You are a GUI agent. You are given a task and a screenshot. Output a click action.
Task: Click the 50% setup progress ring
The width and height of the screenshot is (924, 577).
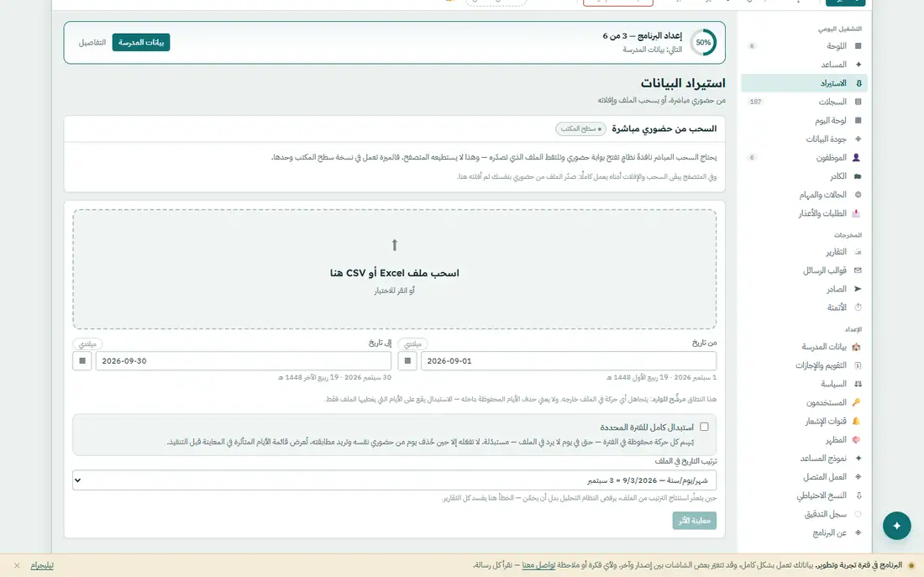[x=703, y=43]
